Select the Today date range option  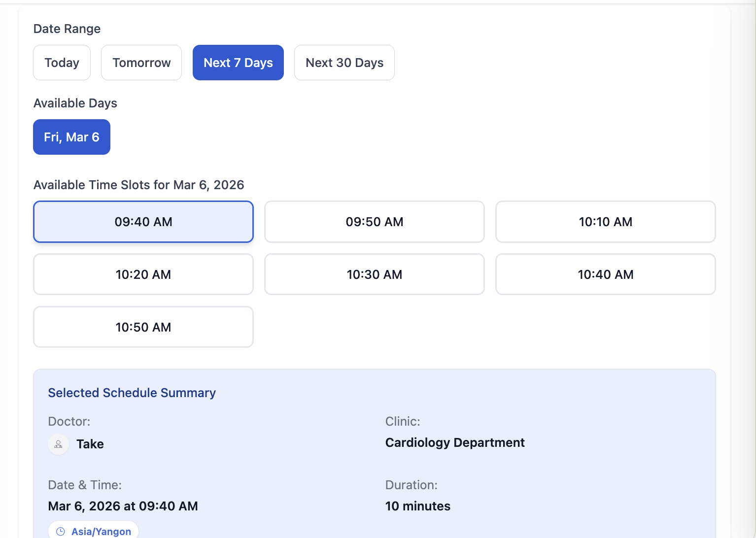tap(62, 63)
